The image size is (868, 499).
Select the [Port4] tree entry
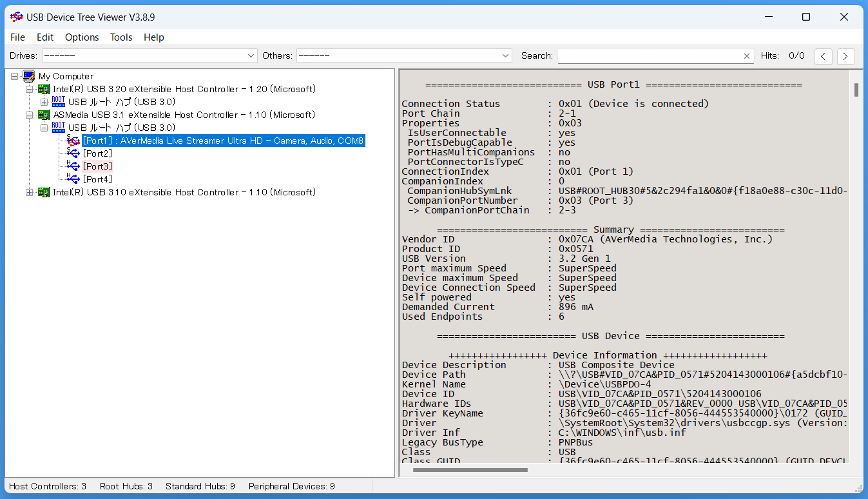97,179
